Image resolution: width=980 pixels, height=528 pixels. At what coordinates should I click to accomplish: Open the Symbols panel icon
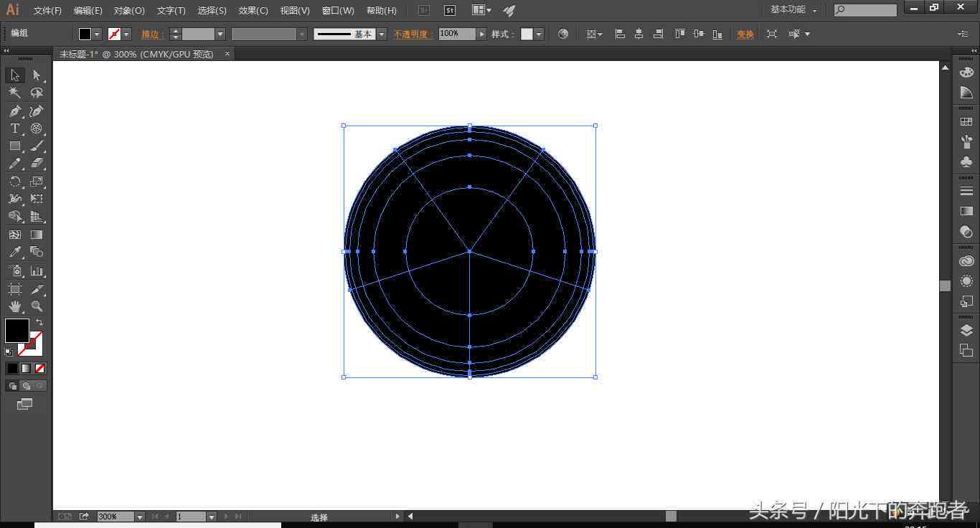pyautogui.click(x=966, y=161)
